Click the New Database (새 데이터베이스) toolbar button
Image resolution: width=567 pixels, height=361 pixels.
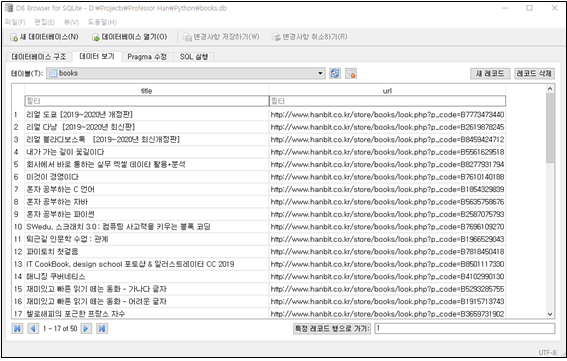(44, 37)
